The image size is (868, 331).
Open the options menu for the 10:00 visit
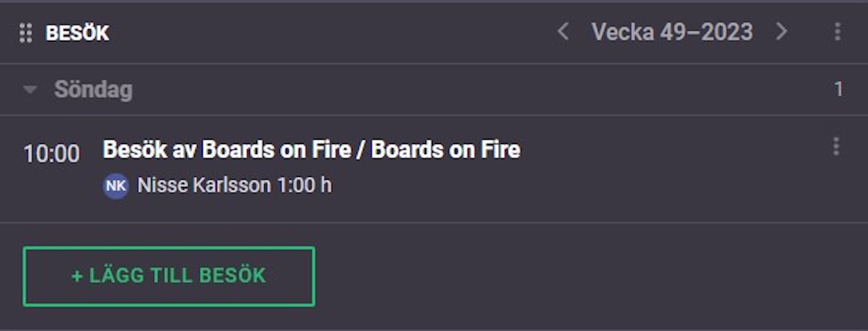pyautogui.click(x=836, y=146)
